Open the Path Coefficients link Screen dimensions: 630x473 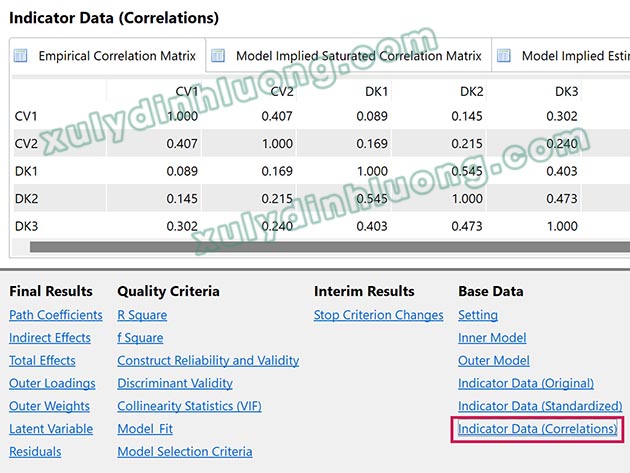[56, 315]
